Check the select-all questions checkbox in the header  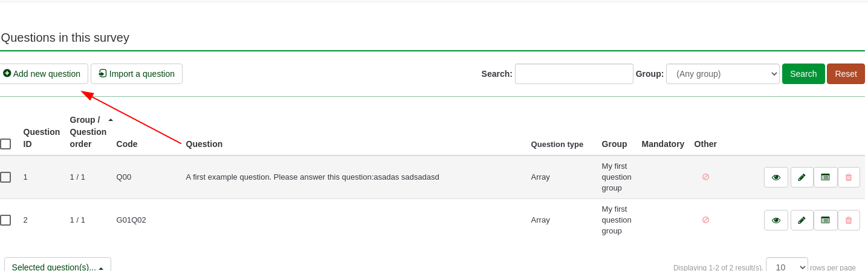[x=5, y=144]
